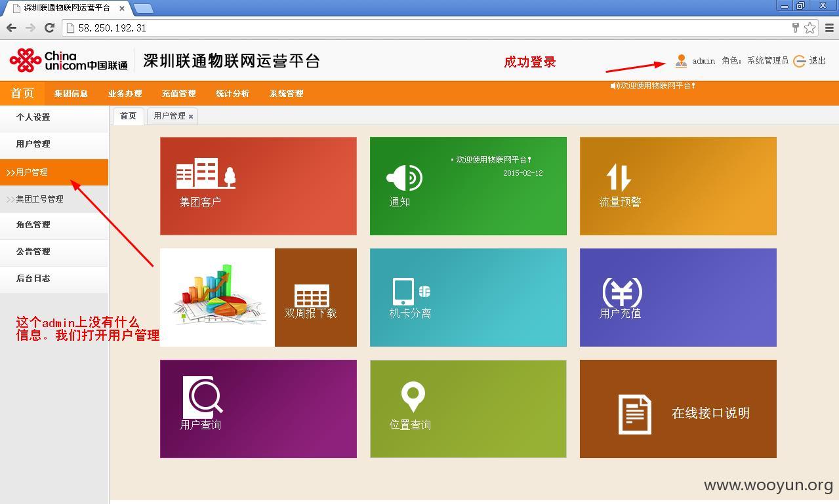Screen dimensions: 839x504
Task: Bookmark this page with star icon
Action: tap(810, 28)
